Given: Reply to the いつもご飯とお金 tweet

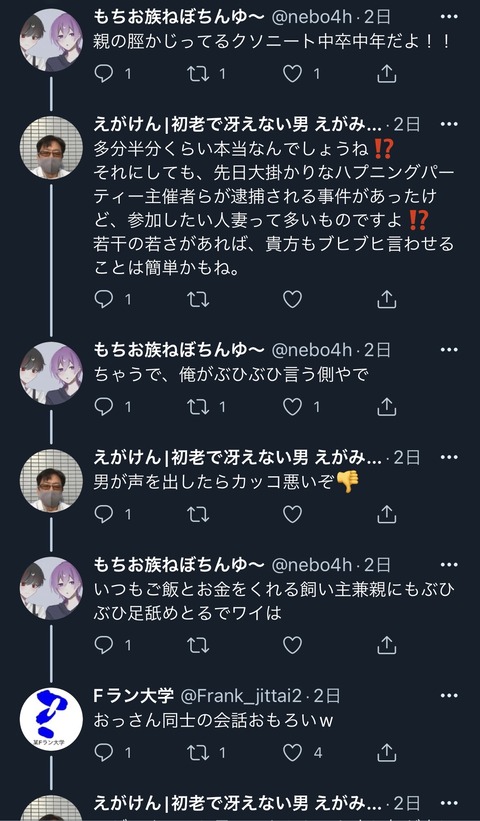Looking at the screenshot, I should tap(104, 645).
